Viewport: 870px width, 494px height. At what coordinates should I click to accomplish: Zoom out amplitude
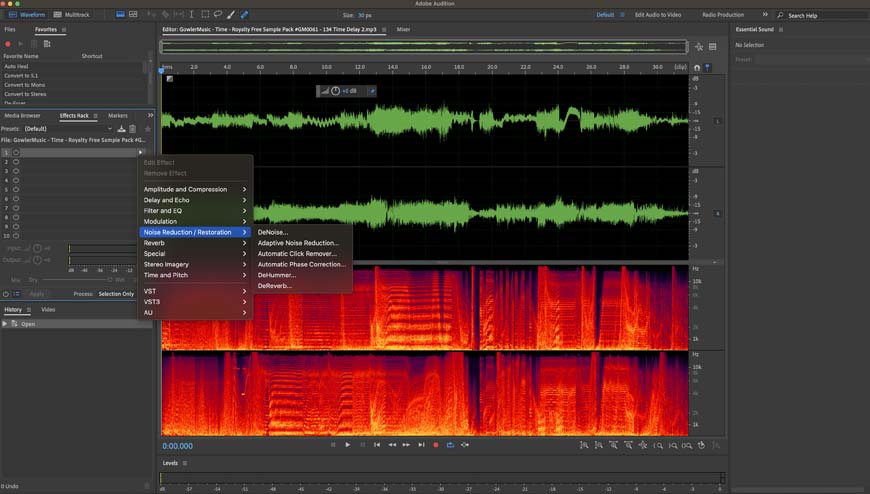(599, 445)
